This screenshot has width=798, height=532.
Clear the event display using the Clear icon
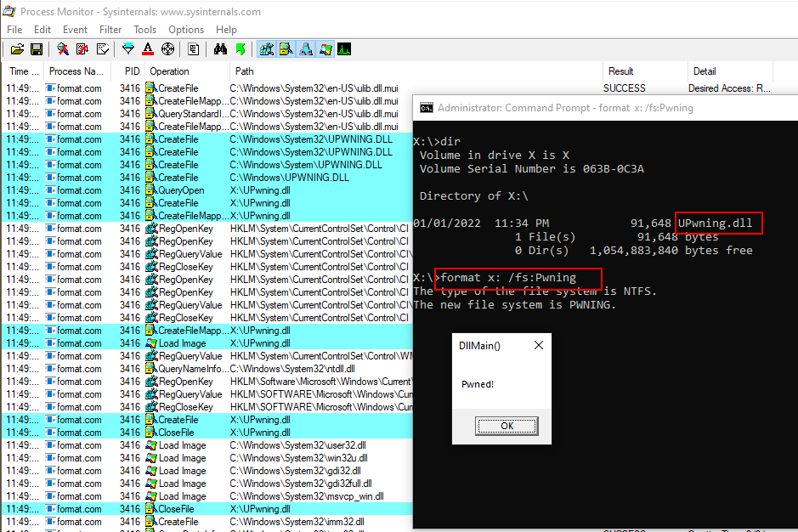point(102,49)
